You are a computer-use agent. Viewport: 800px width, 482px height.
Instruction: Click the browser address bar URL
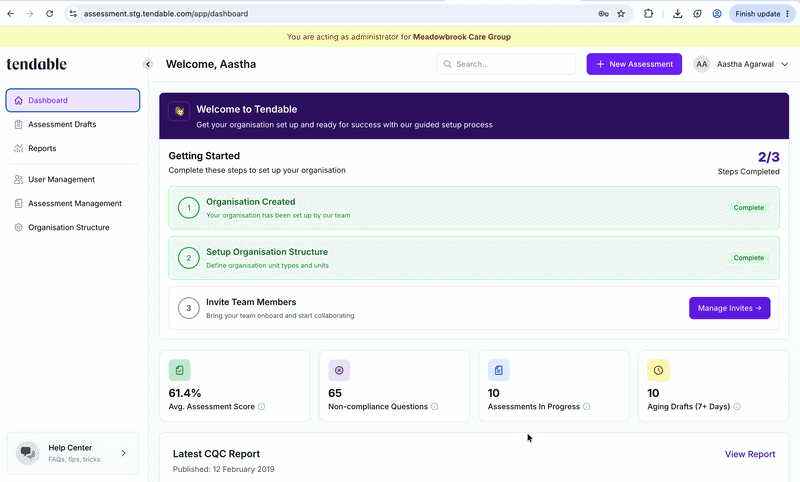[166, 14]
